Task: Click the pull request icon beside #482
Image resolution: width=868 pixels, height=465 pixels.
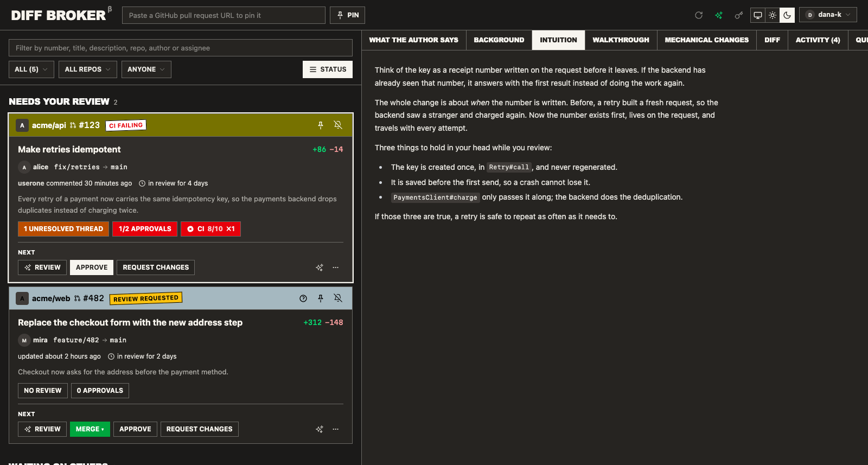Action: click(x=77, y=298)
